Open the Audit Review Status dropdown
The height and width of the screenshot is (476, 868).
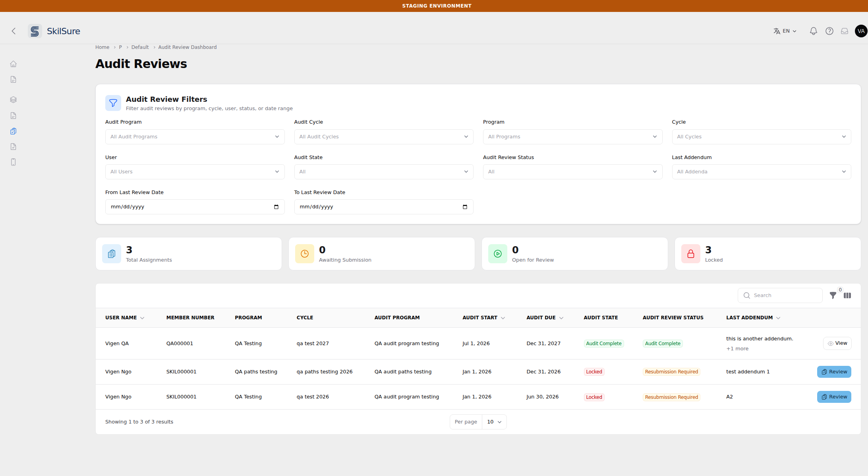click(x=572, y=172)
